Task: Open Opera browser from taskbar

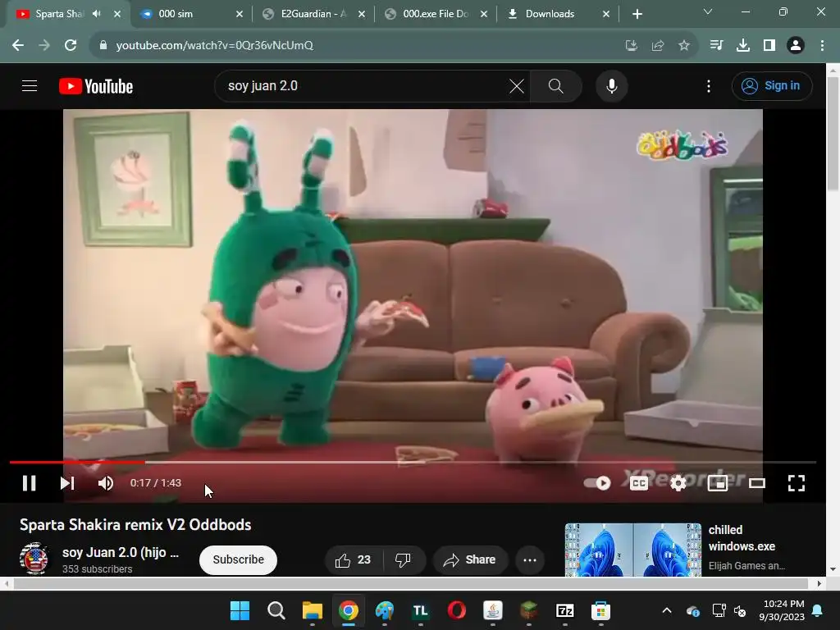Action: coord(456,610)
